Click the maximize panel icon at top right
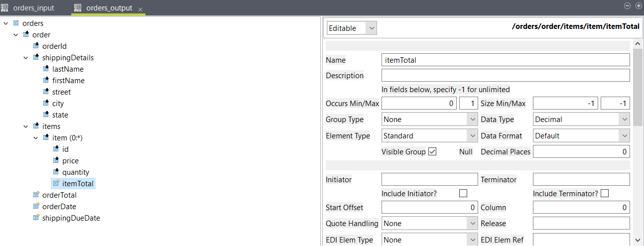Viewport: 644px width, 246px height. pyautogui.click(x=638, y=6)
